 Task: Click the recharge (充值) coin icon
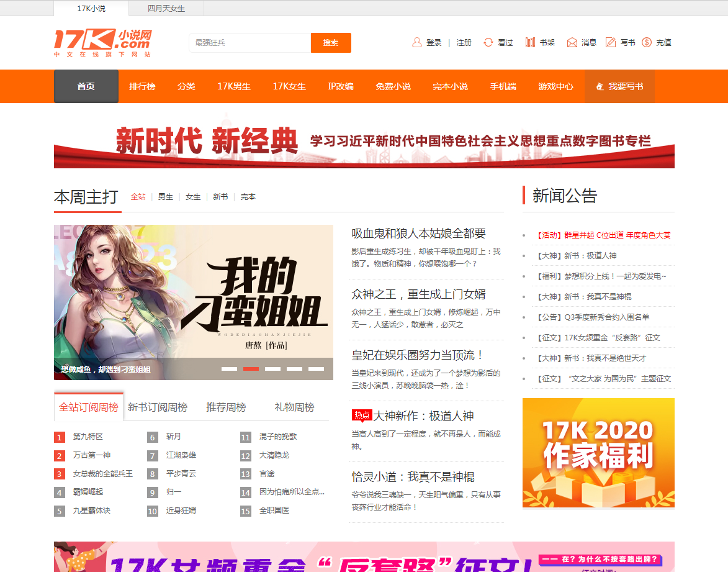click(x=647, y=42)
